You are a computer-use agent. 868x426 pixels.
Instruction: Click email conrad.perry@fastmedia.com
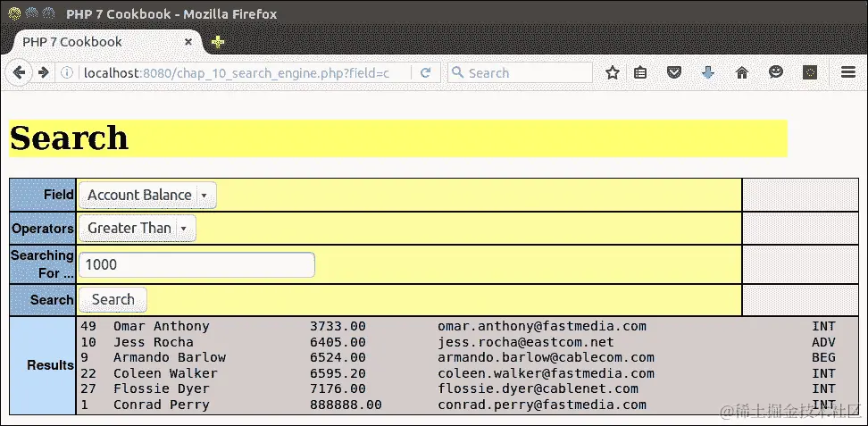tap(542, 405)
